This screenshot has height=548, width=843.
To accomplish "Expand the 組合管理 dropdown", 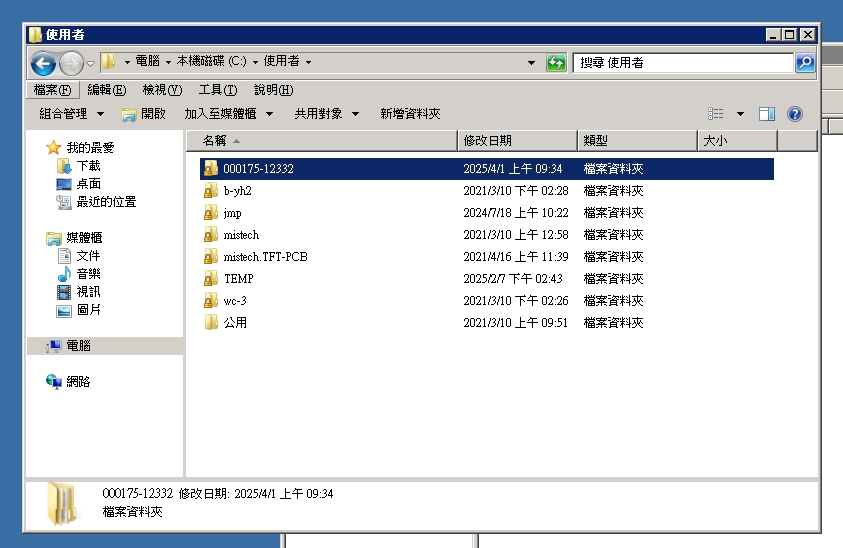I will click(x=71, y=114).
